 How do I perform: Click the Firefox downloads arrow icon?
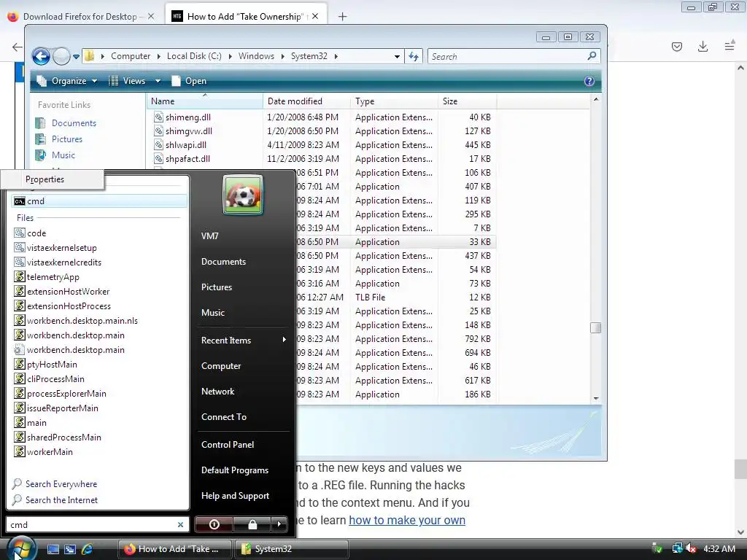pyautogui.click(x=703, y=47)
